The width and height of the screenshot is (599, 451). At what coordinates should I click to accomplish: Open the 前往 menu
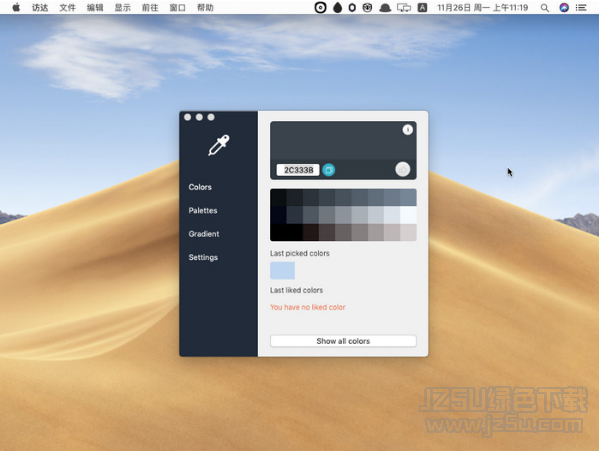click(x=150, y=8)
